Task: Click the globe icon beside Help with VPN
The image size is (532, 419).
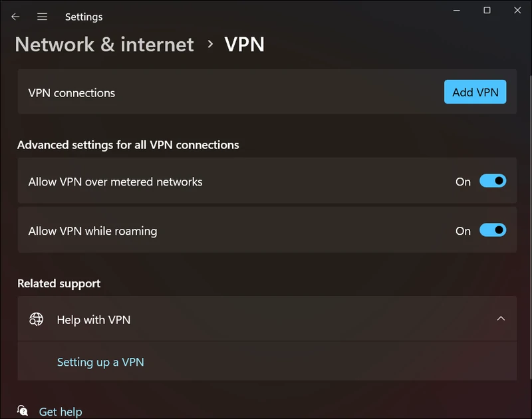Action: click(36, 319)
